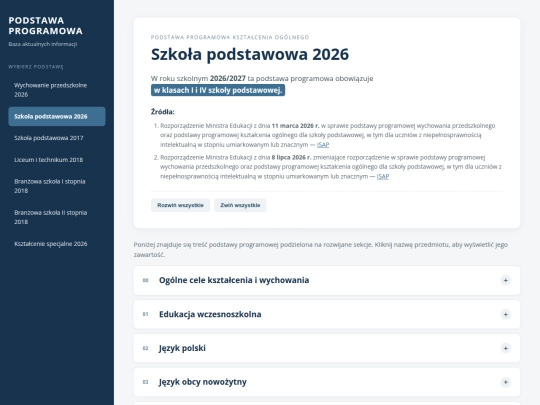
Task: Click section number 02 label
Action: point(145,348)
